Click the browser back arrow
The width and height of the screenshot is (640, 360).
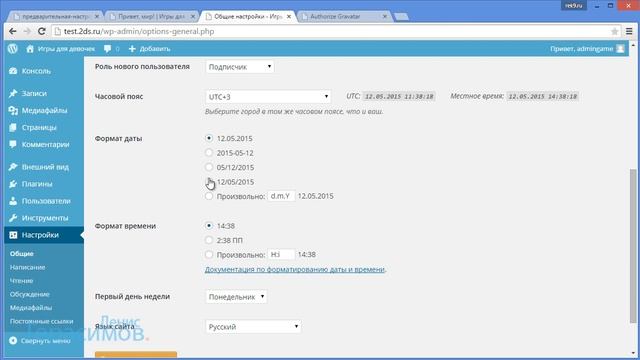coord(13,31)
